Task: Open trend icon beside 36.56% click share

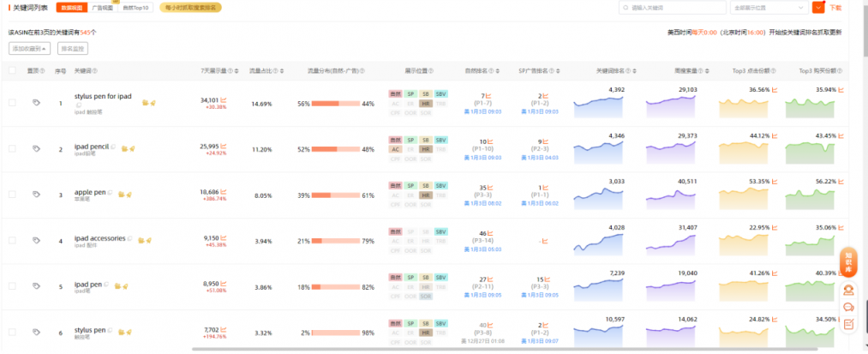Action: [775, 89]
